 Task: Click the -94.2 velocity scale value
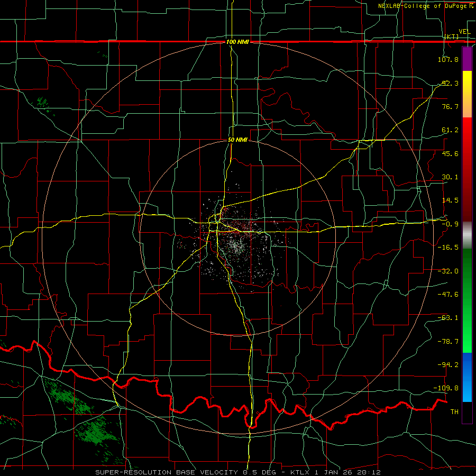(448, 364)
